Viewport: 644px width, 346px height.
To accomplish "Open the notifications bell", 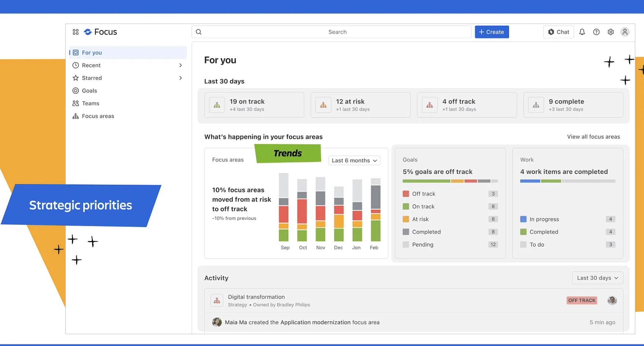I will click(x=582, y=32).
